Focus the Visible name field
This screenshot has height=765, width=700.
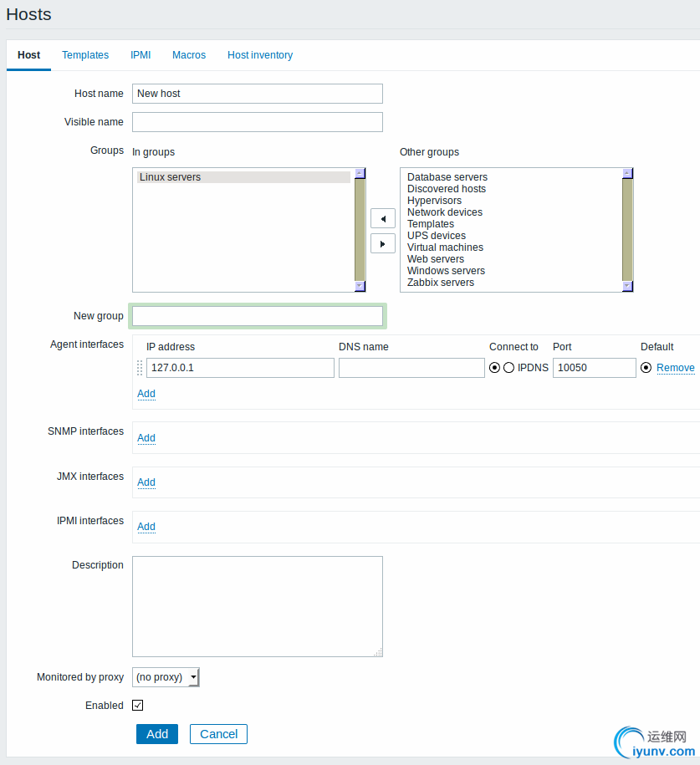[258, 122]
